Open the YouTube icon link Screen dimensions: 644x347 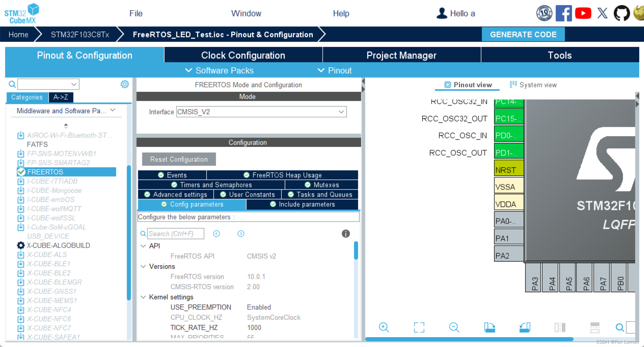coord(583,13)
